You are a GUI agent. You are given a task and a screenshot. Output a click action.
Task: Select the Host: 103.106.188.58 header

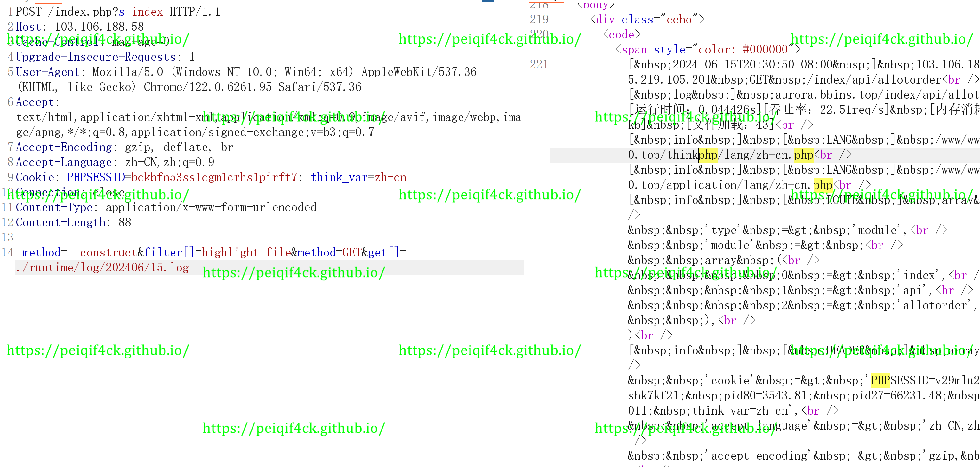click(x=80, y=27)
